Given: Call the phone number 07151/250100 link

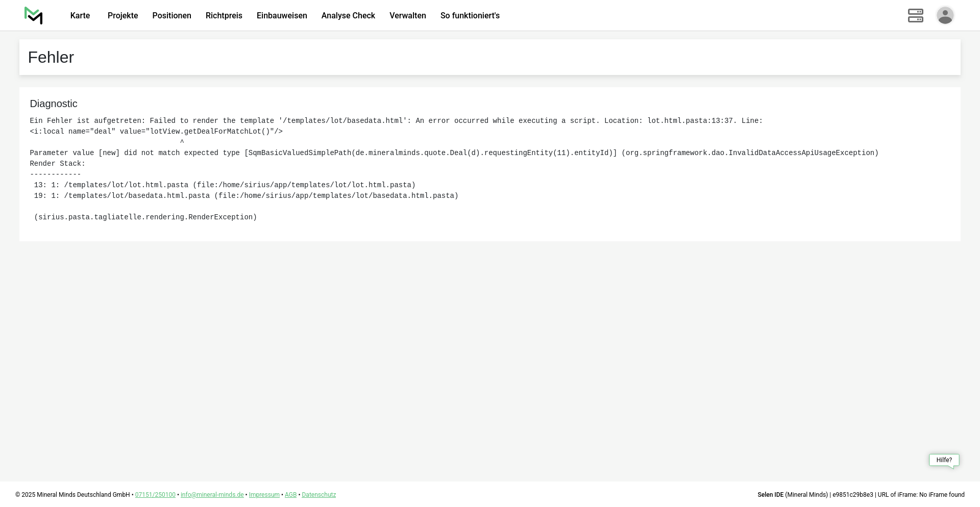Looking at the screenshot, I should tap(155, 495).
